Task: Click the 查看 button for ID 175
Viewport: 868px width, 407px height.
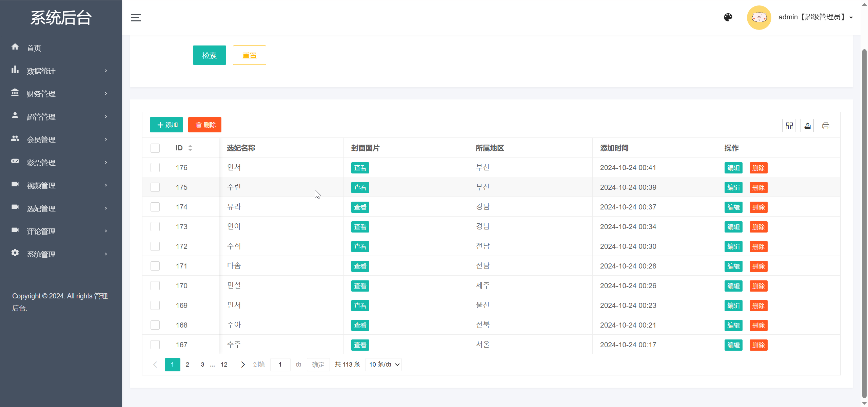Action: [360, 187]
